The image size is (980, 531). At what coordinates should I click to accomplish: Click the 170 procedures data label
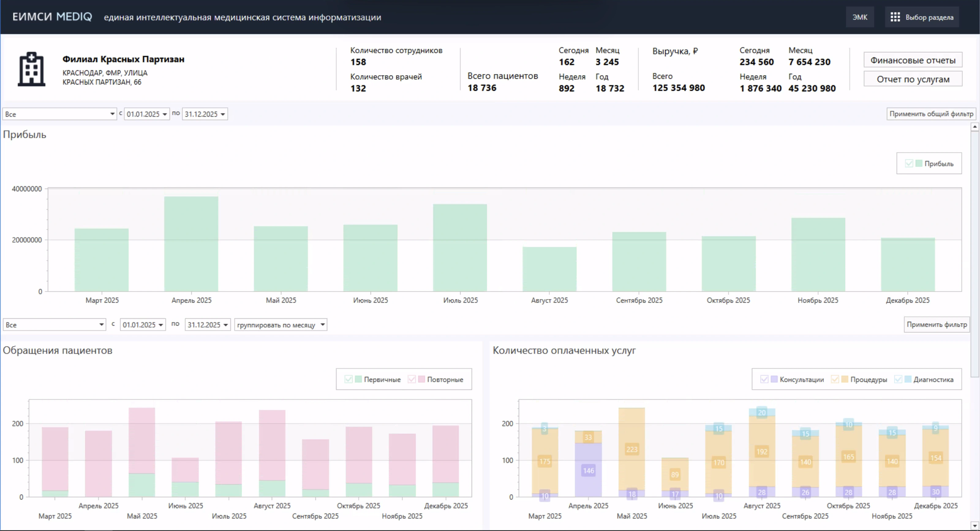click(719, 462)
